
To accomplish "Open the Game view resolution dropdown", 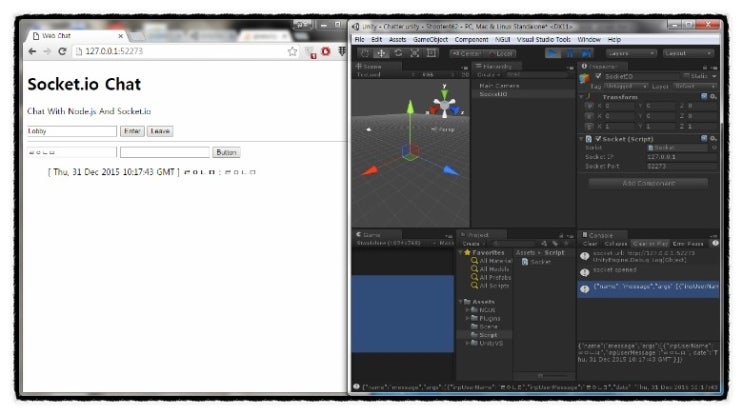I will click(396, 243).
